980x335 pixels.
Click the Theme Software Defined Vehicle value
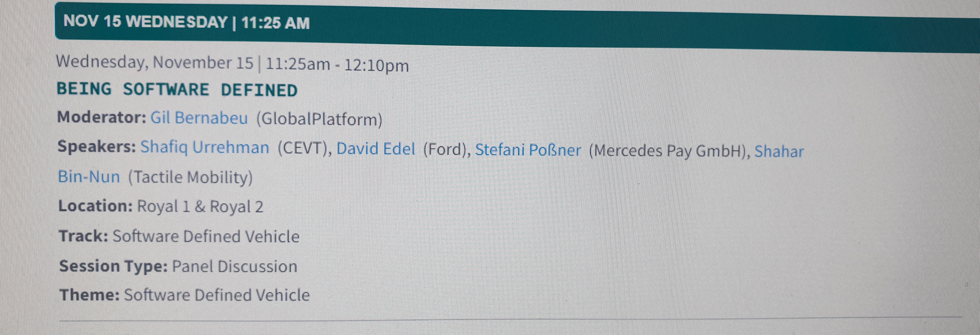217,295
